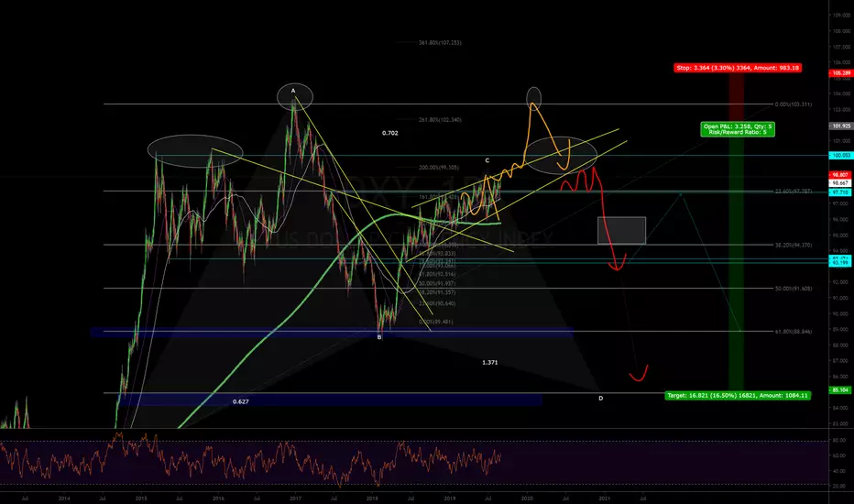This screenshot has height=504, width=854.
Task: Click the 0.00%(103.311) retracement label
Action: [x=793, y=104]
